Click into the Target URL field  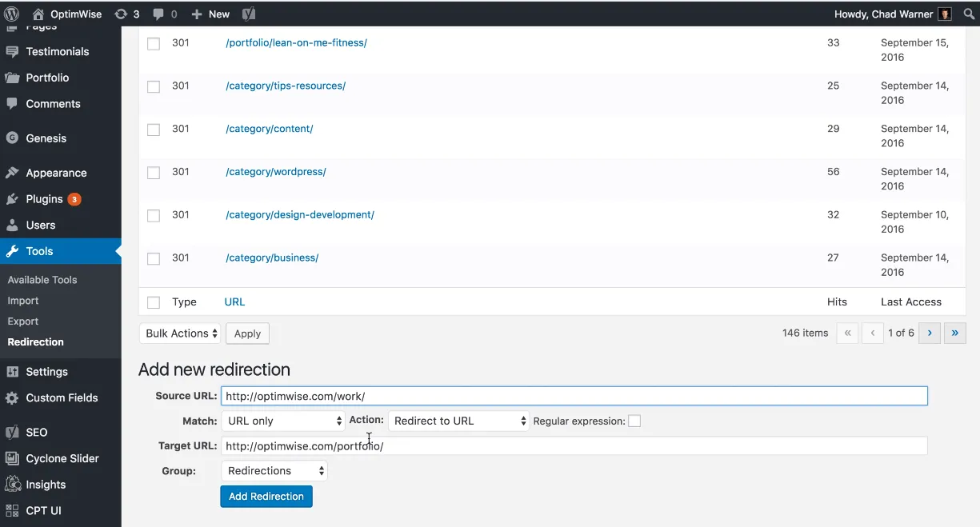tap(574, 446)
